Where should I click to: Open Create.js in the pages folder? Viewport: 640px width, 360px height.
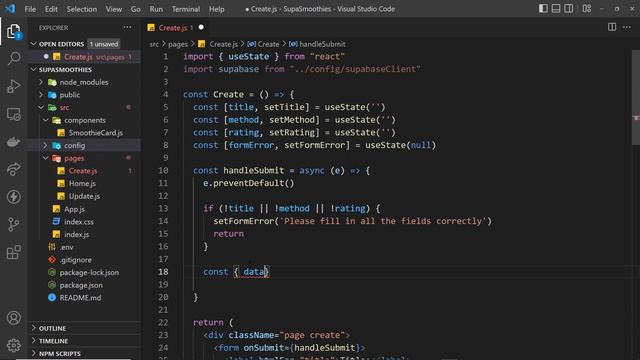point(83,171)
